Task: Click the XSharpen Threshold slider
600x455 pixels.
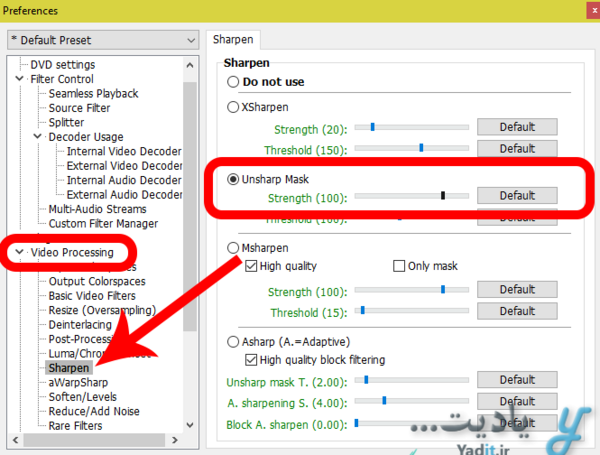Action: click(412, 148)
